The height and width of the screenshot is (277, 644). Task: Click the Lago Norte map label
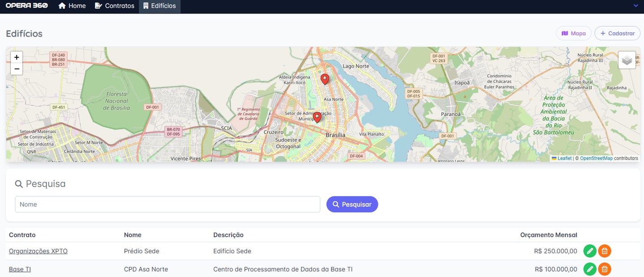click(356, 66)
